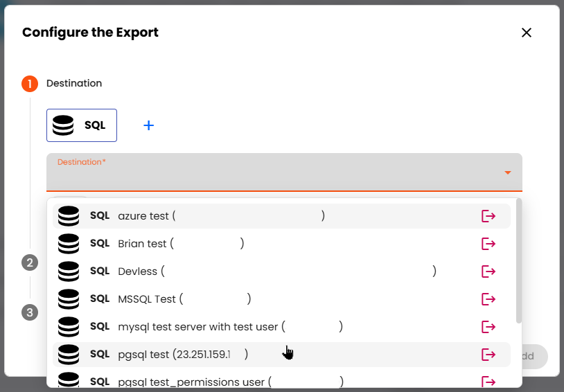Click database icon beside Devless entry
This screenshot has width=564, height=392.
pyautogui.click(x=69, y=271)
